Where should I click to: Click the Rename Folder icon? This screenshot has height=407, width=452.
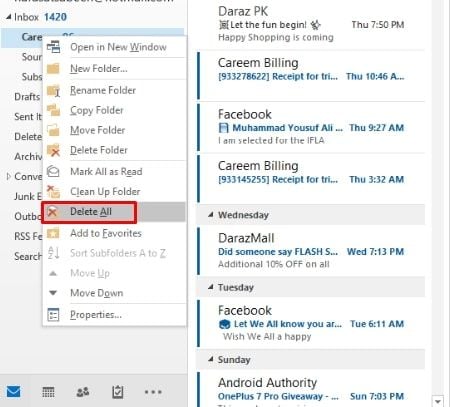click(53, 91)
